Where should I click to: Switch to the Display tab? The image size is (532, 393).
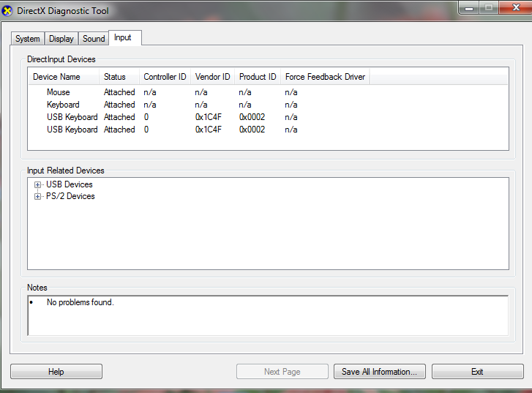(61, 38)
